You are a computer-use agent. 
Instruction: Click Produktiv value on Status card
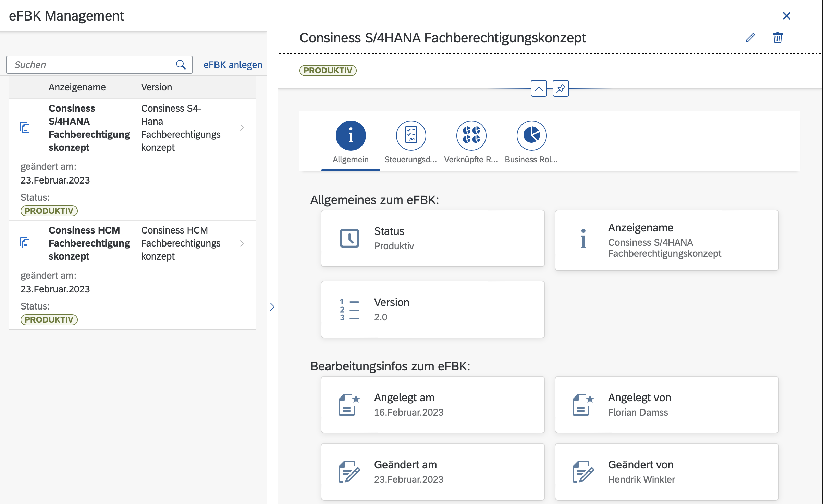pyautogui.click(x=394, y=246)
